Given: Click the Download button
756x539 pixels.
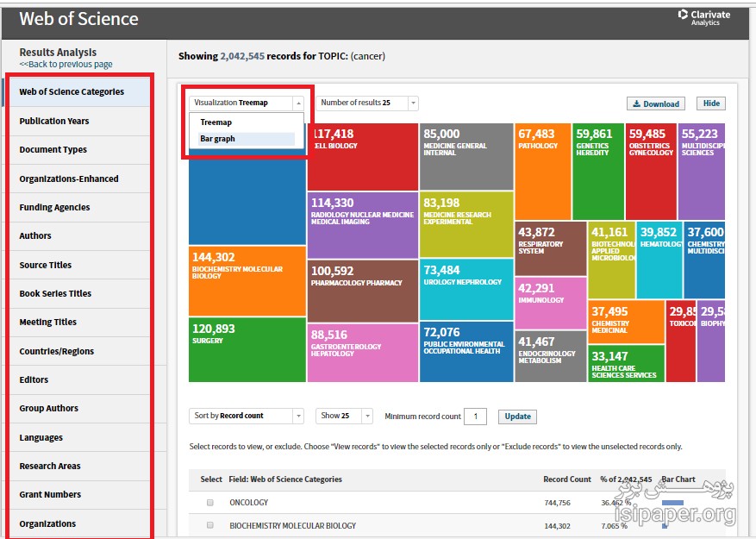Looking at the screenshot, I should click(656, 103).
